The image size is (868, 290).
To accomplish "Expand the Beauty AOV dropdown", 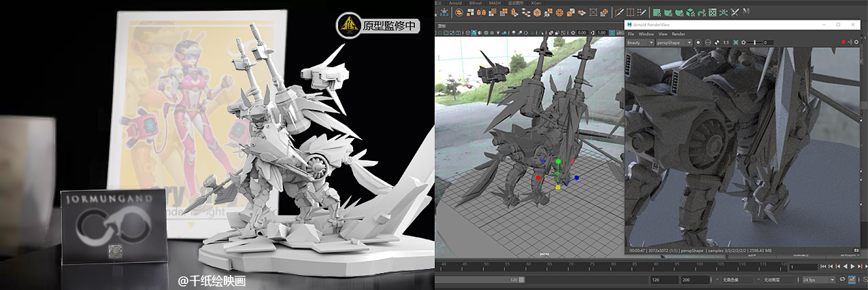I will coord(640,42).
